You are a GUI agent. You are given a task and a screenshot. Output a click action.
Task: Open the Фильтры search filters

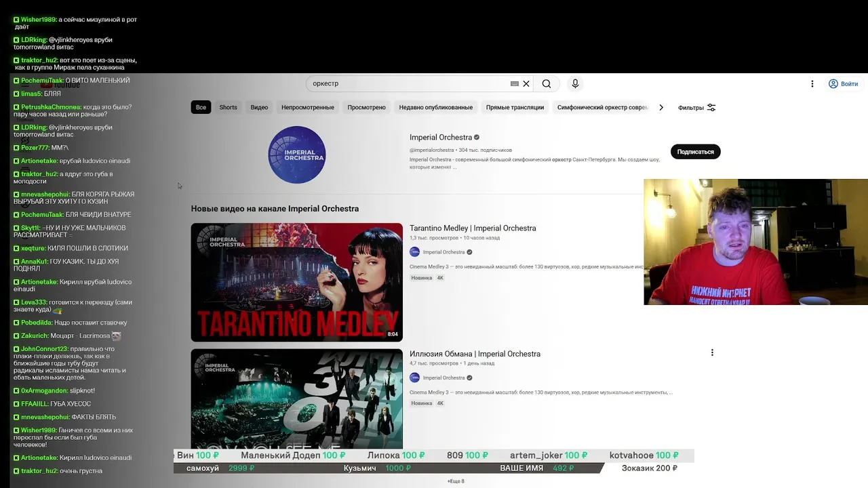pos(696,108)
